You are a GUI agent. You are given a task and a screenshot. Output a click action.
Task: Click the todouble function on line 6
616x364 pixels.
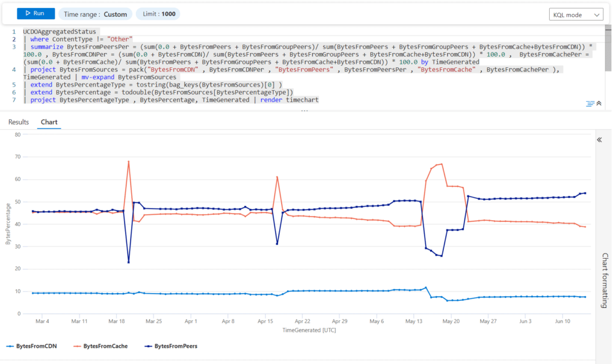point(136,93)
